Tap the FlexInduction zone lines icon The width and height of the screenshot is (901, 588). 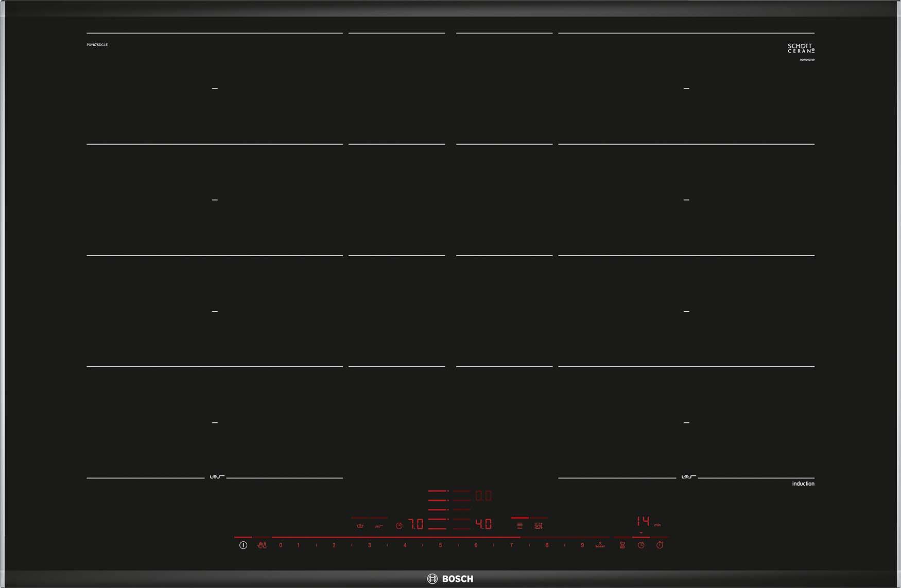[519, 526]
